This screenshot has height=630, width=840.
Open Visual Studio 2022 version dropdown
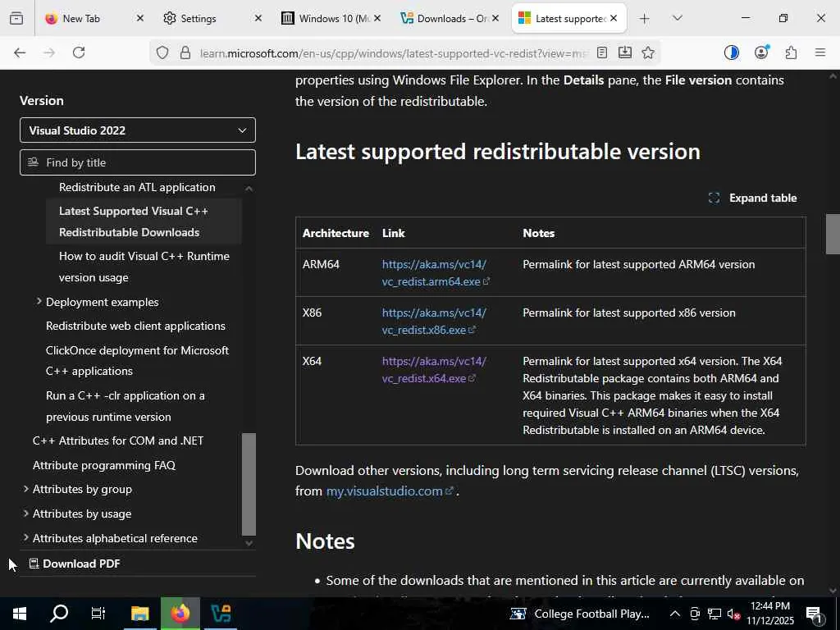tap(138, 130)
